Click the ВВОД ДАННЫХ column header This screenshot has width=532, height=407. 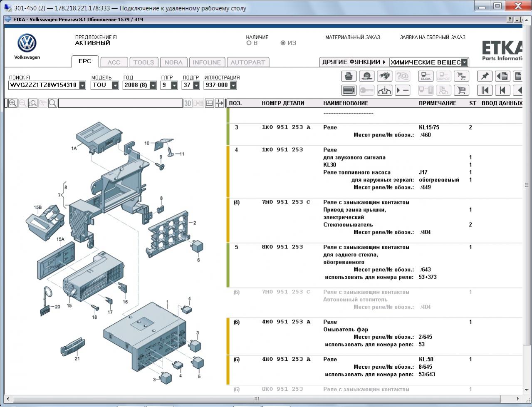502,103
